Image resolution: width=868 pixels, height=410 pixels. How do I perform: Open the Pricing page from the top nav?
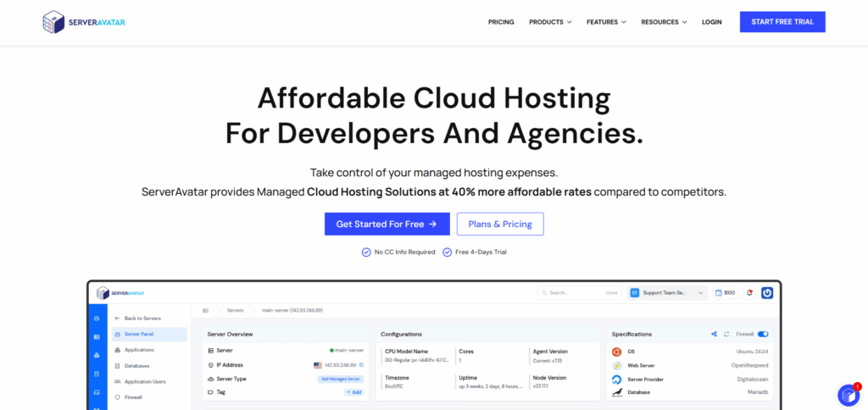pyautogui.click(x=501, y=22)
